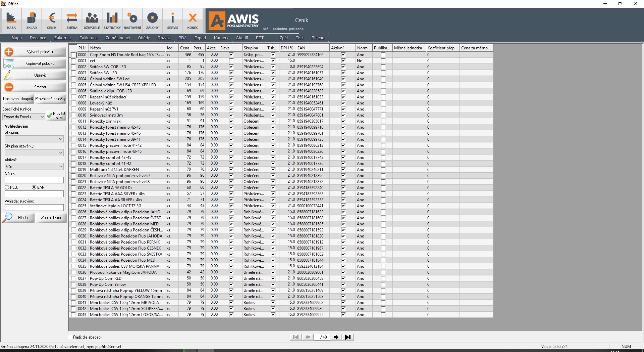The image size is (644, 352).
Task: Open NASTAVENÍ settings gear icon
Action: (x=132, y=20)
